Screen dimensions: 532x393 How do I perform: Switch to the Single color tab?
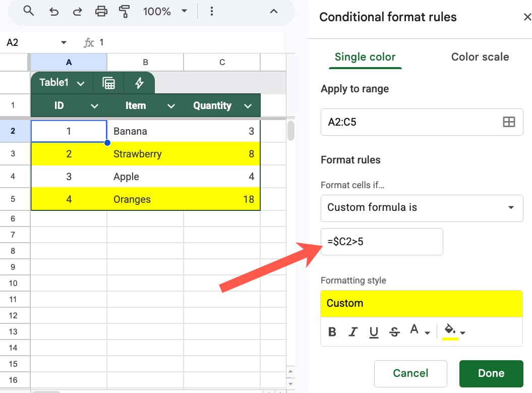pos(365,57)
